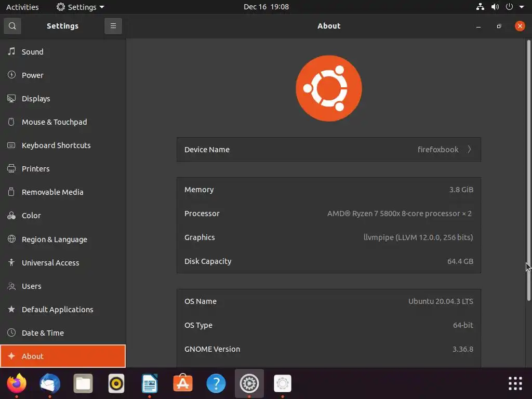The image size is (532, 399).
Task: Click the white gear icon in dock
Action: click(x=282, y=383)
